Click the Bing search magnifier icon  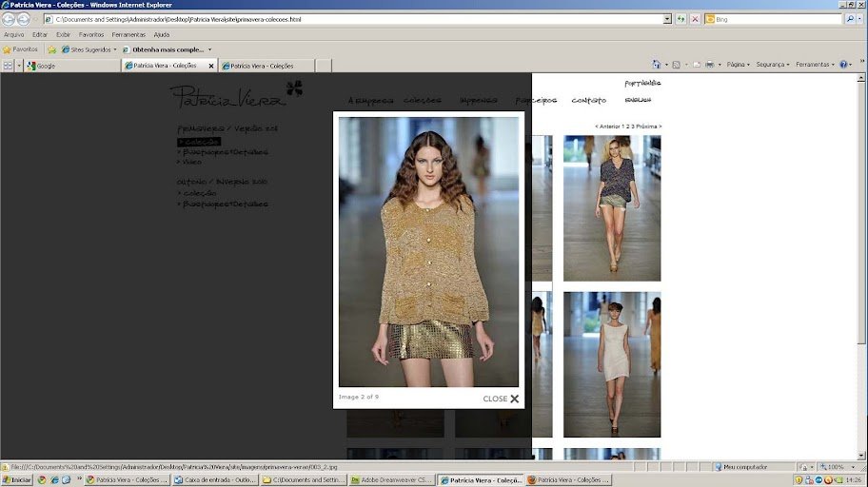(850, 19)
